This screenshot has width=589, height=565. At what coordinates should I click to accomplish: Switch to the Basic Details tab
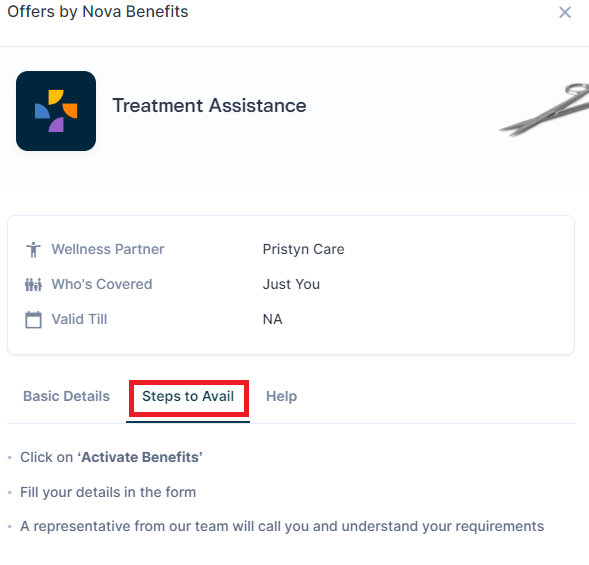66,396
